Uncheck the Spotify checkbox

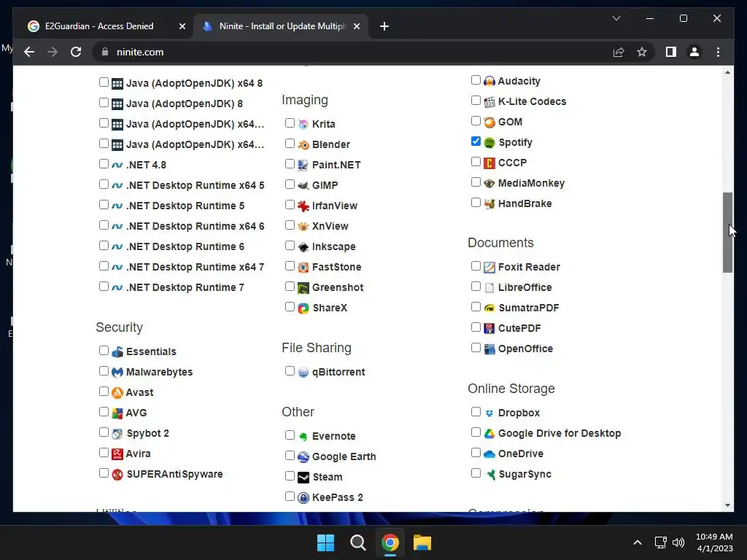[x=476, y=141]
